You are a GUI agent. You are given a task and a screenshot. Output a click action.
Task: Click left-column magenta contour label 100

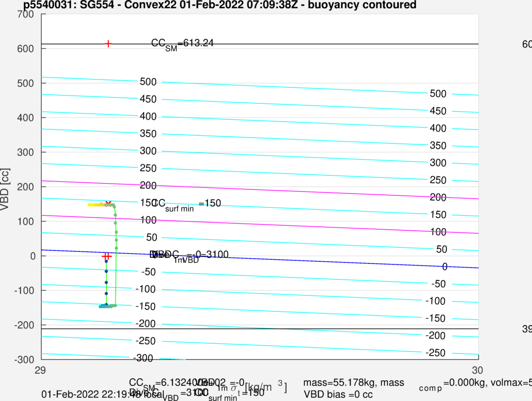pos(148,220)
